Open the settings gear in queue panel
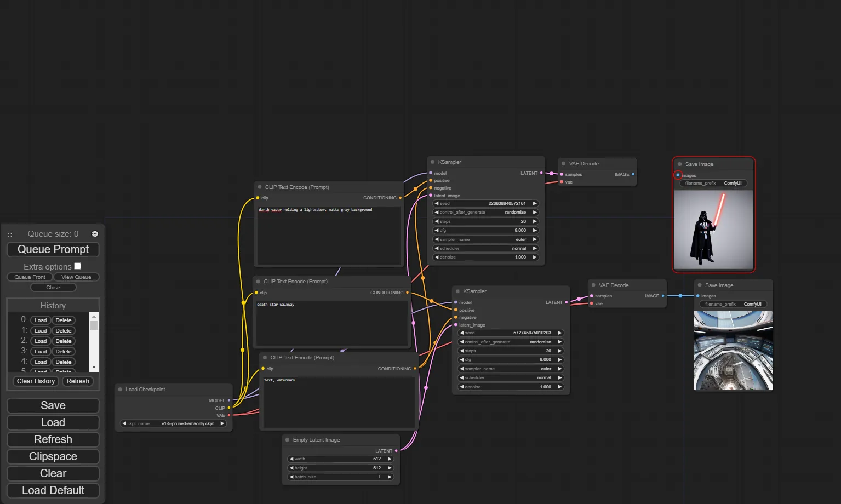Screen dimensions: 841x504 coord(95,234)
